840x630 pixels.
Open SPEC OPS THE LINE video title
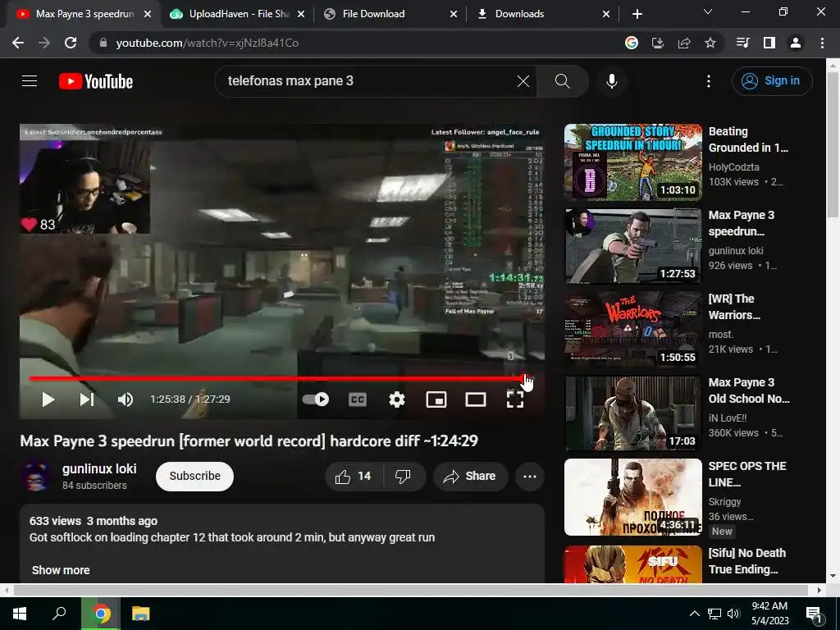click(x=747, y=474)
